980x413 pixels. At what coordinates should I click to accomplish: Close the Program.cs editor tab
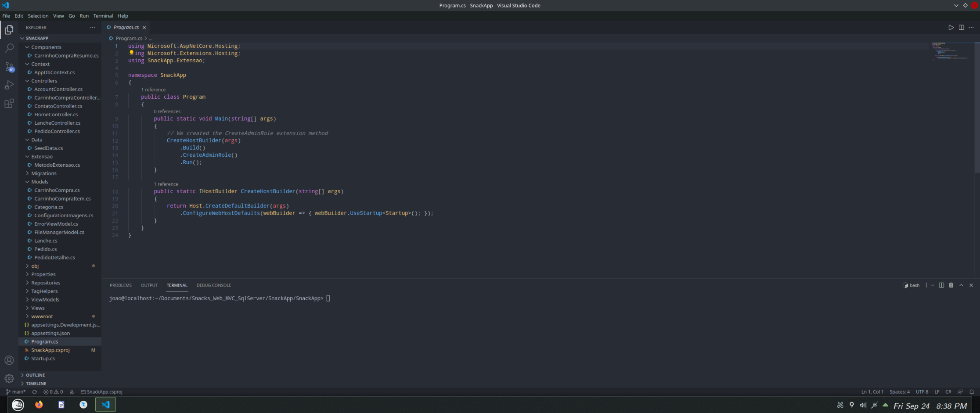(x=144, y=27)
